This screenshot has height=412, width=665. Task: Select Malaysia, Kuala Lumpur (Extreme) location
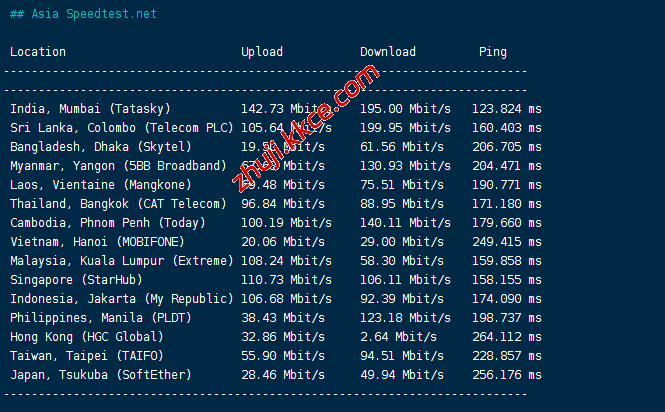point(121,261)
